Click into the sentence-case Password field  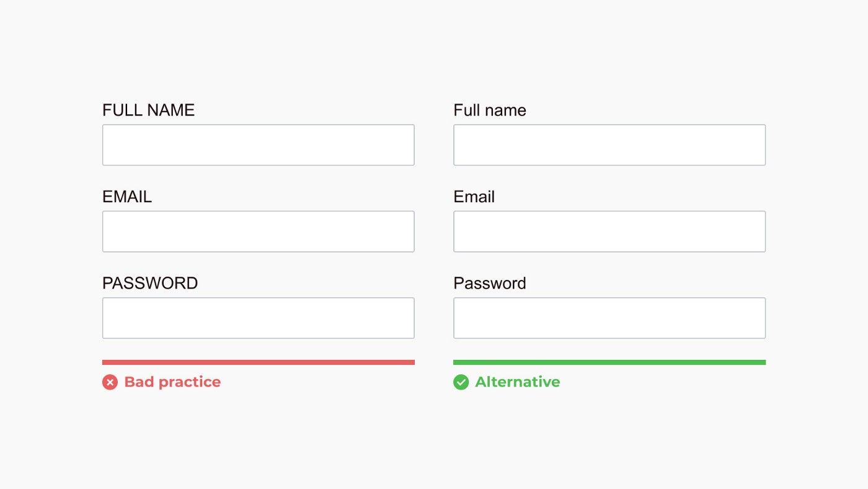pyautogui.click(x=609, y=318)
